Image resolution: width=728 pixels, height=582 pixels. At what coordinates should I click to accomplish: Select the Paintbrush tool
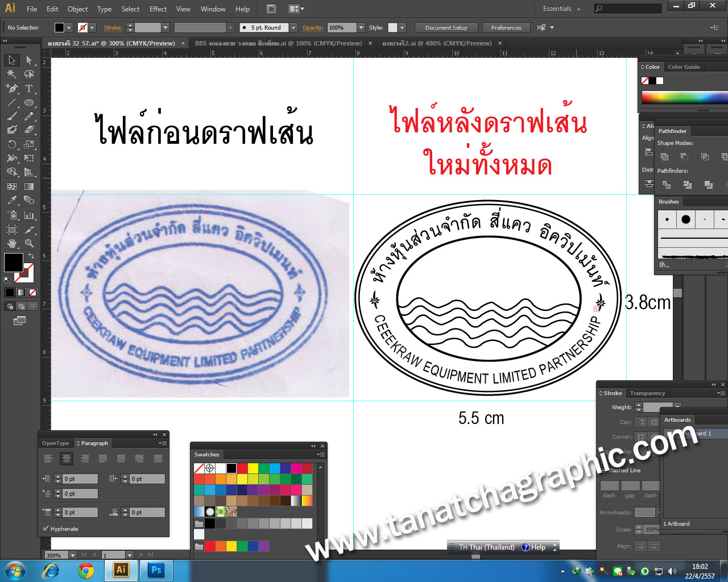pyautogui.click(x=12, y=117)
